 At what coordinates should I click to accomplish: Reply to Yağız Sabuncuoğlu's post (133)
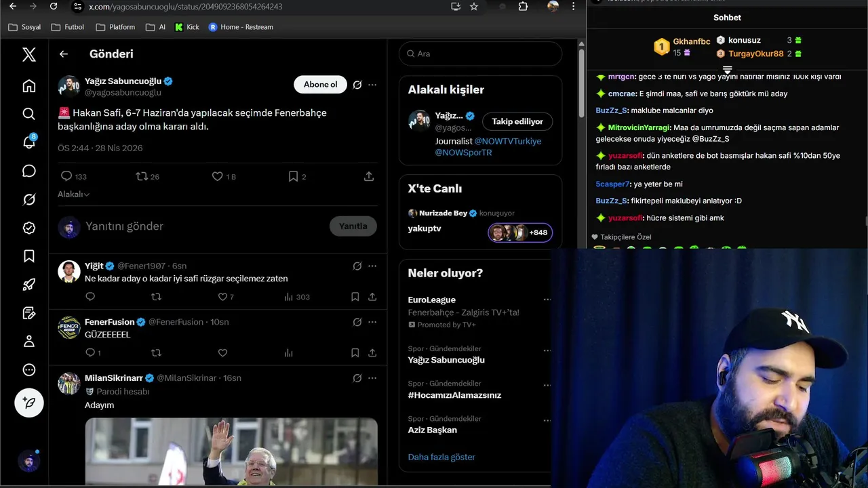[x=74, y=176]
